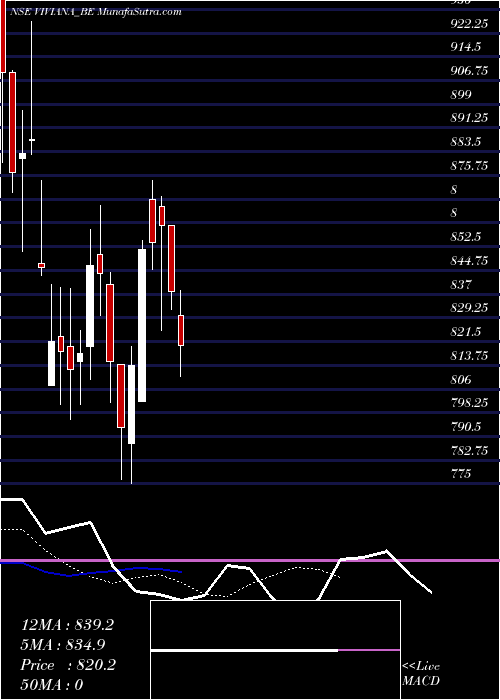Click the 844.75 price axis label
Viewport: 500px width, 700px height.
coord(469,261)
